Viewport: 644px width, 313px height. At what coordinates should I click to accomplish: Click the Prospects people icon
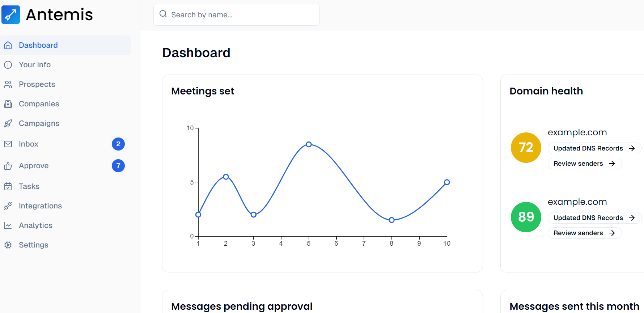point(8,84)
